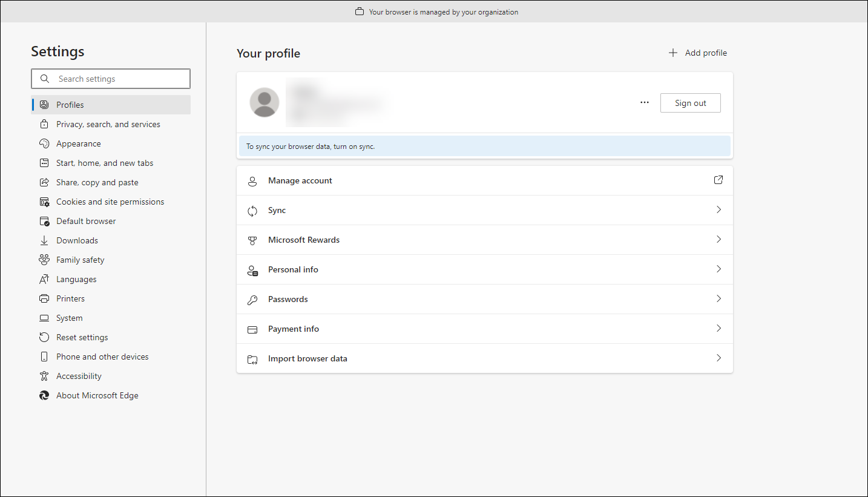Click the Accessibility icon
Image resolution: width=868 pixels, height=497 pixels.
click(44, 376)
